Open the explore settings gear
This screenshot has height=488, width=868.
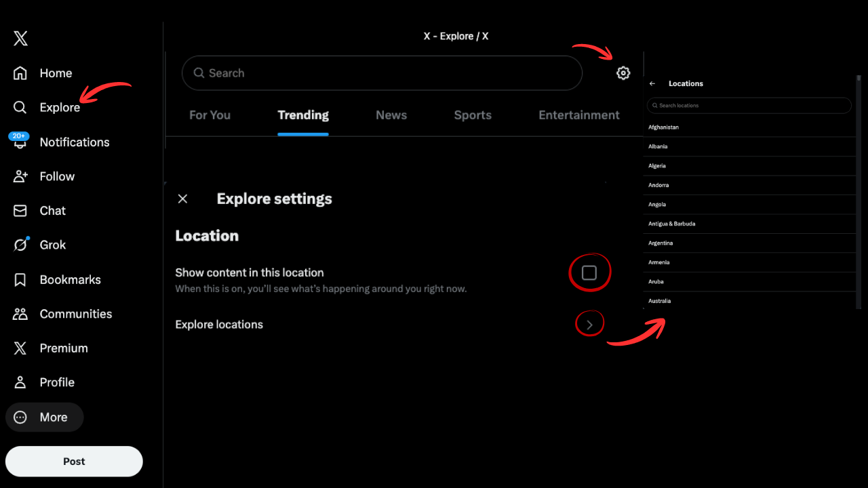click(x=623, y=73)
